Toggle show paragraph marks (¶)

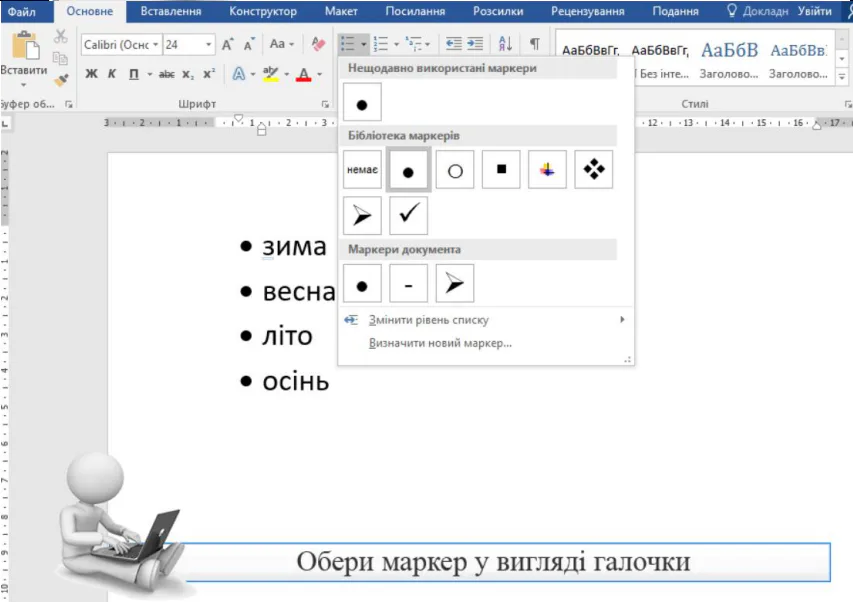(x=535, y=45)
